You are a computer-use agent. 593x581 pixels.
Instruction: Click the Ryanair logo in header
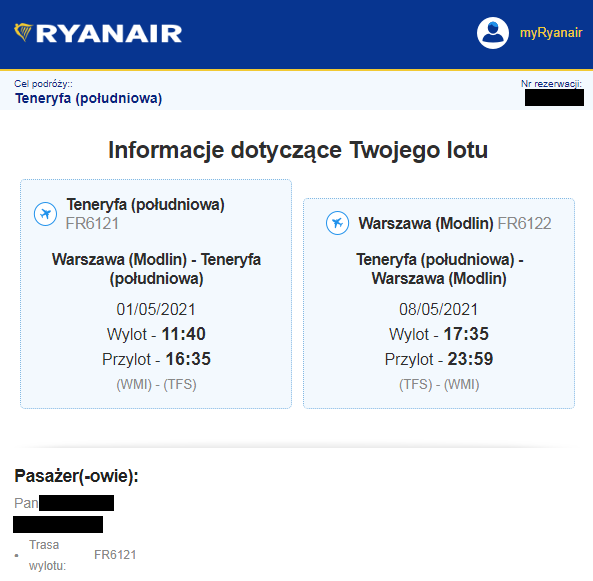click(98, 33)
